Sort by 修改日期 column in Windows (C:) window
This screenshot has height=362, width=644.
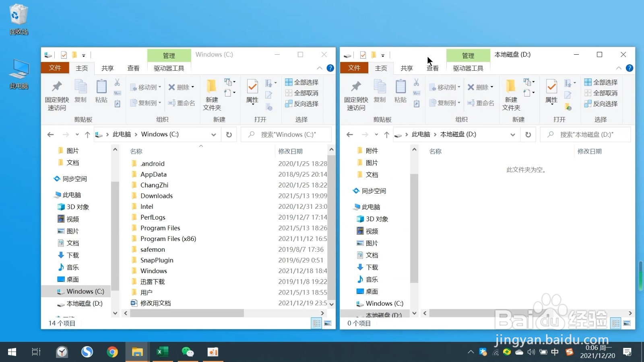[290, 151]
